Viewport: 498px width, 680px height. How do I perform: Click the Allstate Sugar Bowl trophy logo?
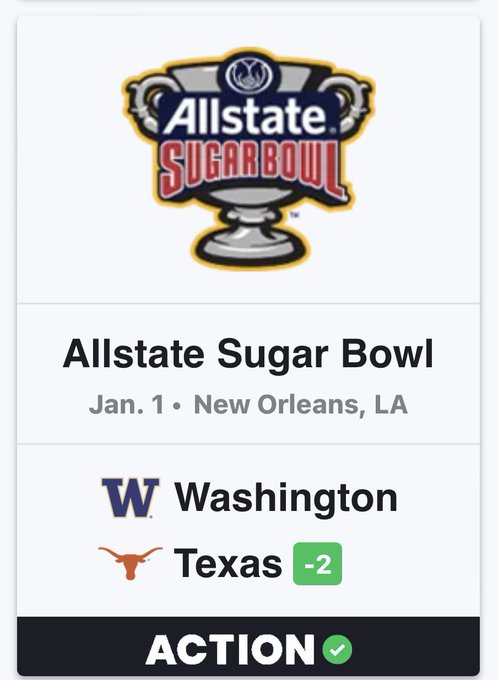point(249,158)
